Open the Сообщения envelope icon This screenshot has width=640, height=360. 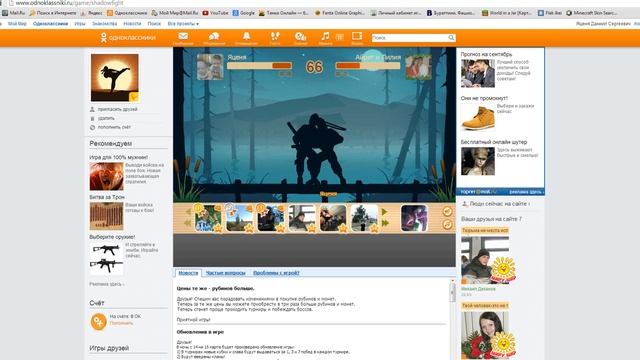click(x=183, y=36)
